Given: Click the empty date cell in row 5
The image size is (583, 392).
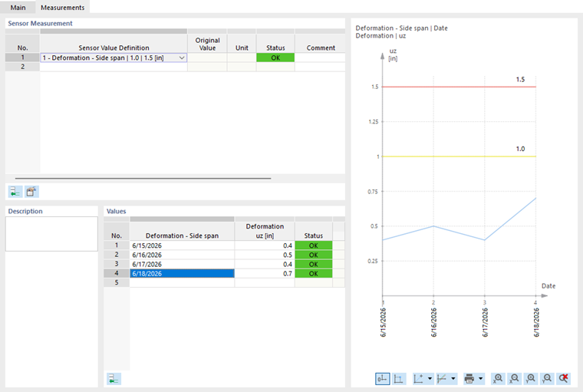Looking at the screenshot, I should [x=182, y=282].
